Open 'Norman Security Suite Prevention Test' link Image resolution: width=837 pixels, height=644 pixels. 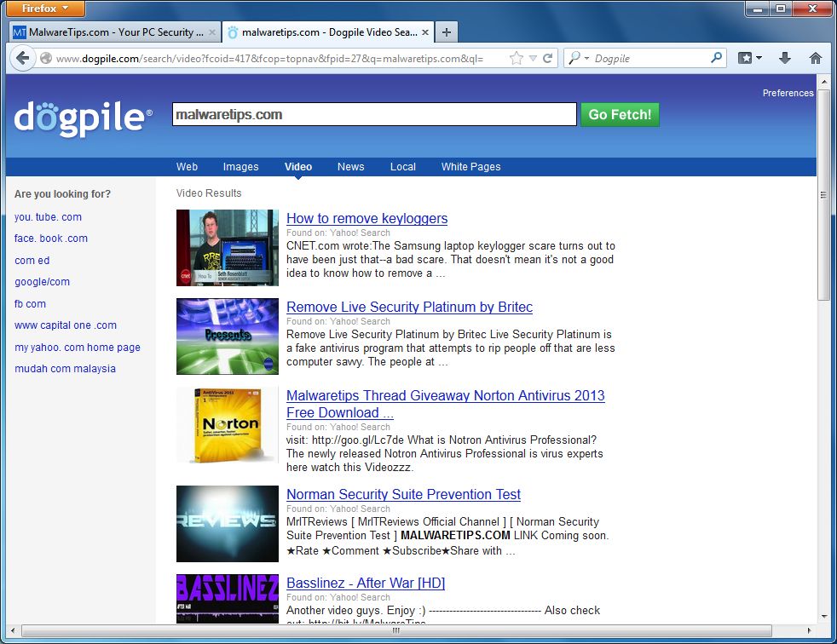click(x=403, y=494)
